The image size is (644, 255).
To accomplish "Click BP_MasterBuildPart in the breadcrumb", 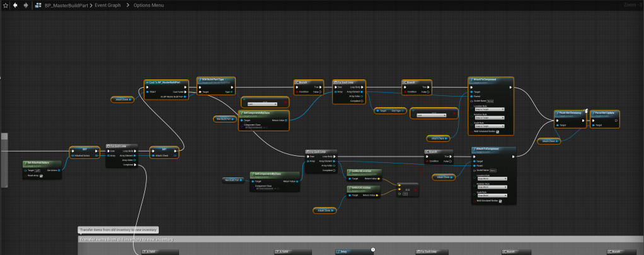I will coord(66,5).
